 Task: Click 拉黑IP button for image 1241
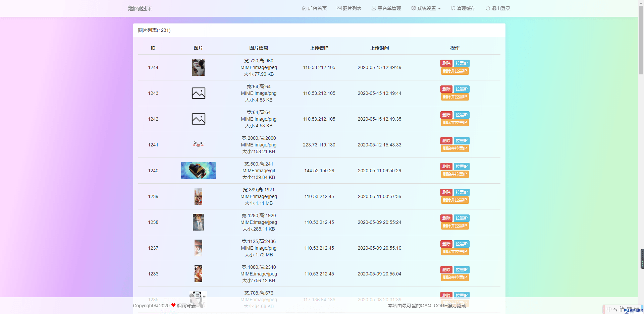point(461,141)
